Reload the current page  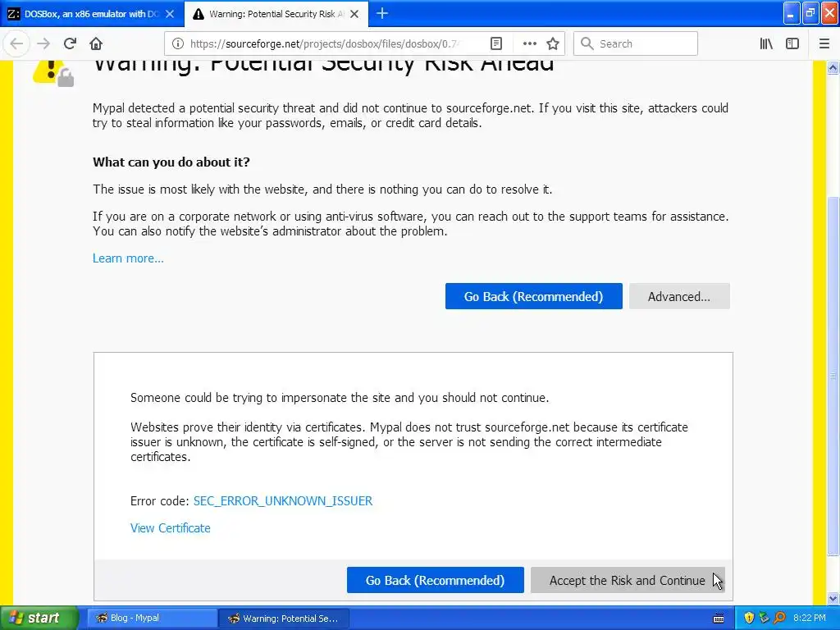pyautogui.click(x=70, y=44)
